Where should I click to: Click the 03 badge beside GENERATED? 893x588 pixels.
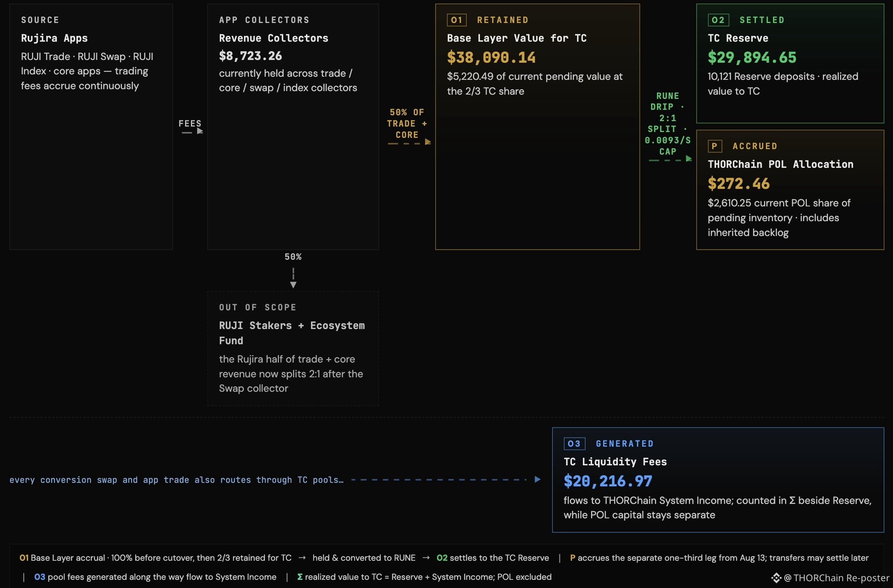(574, 444)
